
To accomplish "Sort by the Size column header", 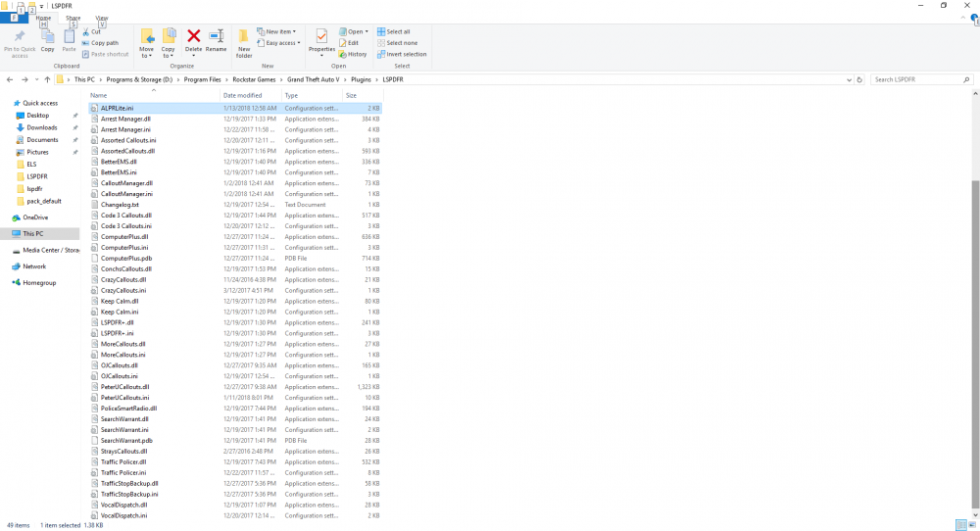I will 363,96.
